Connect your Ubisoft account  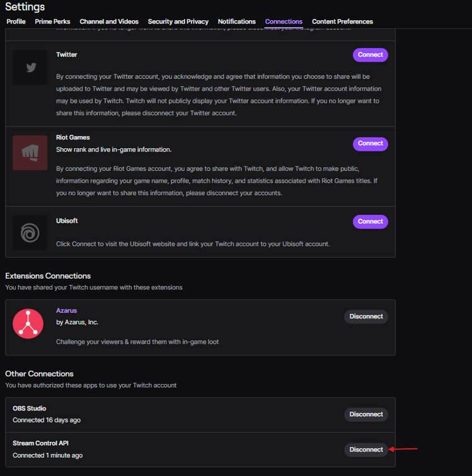pyautogui.click(x=370, y=222)
